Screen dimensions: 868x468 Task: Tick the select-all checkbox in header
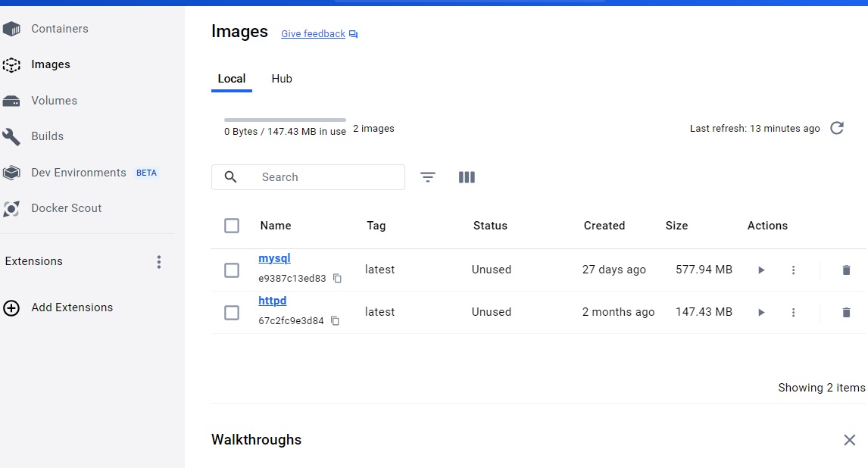[x=232, y=226]
